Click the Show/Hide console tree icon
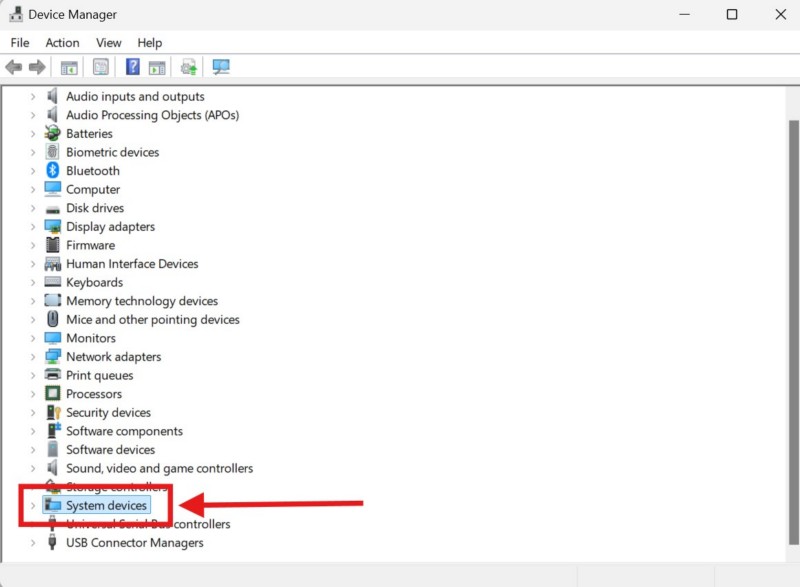 point(69,67)
